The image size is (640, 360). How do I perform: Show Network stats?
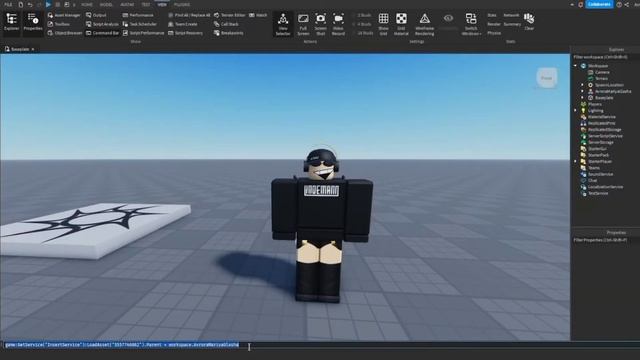click(x=511, y=15)
